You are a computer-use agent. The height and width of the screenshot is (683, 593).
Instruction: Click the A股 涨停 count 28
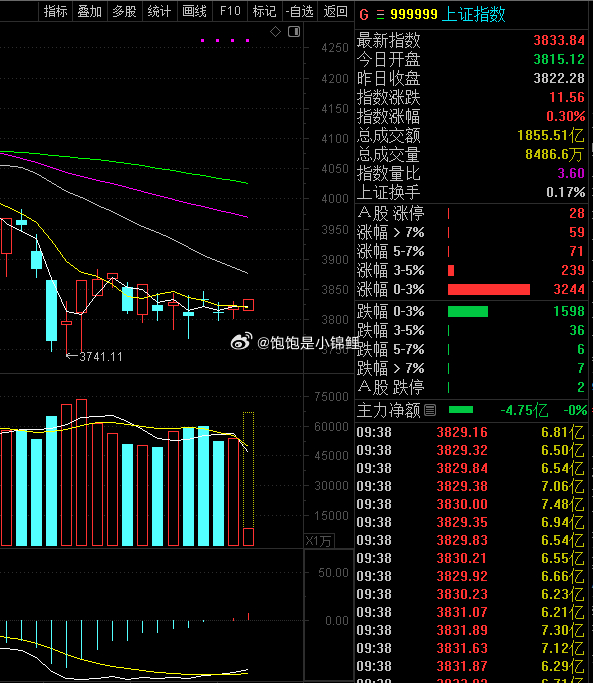click(577, 213)
